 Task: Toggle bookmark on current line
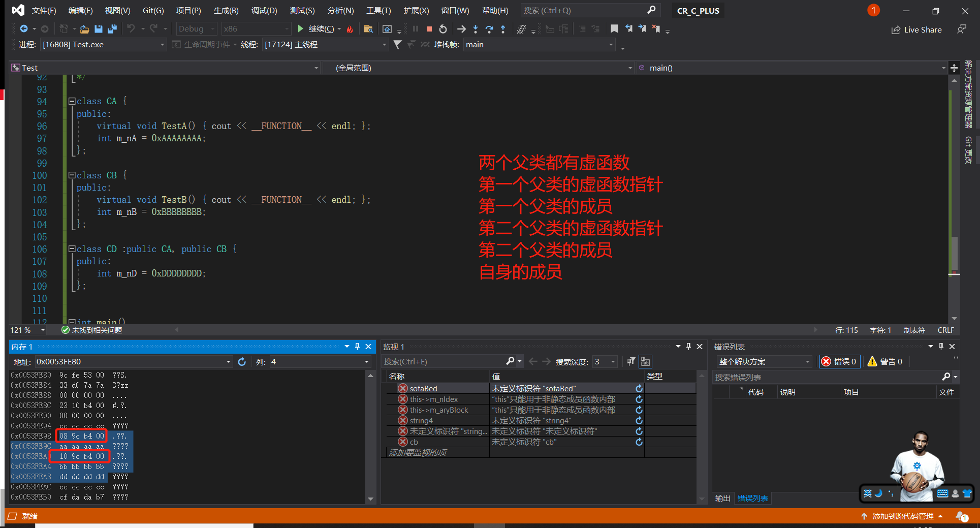pyautogui.click(x=614, y=29)
